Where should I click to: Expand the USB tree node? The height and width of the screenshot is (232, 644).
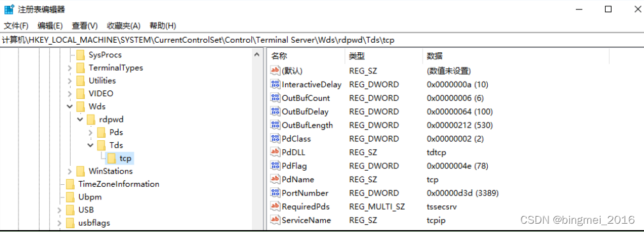[59, 210]
